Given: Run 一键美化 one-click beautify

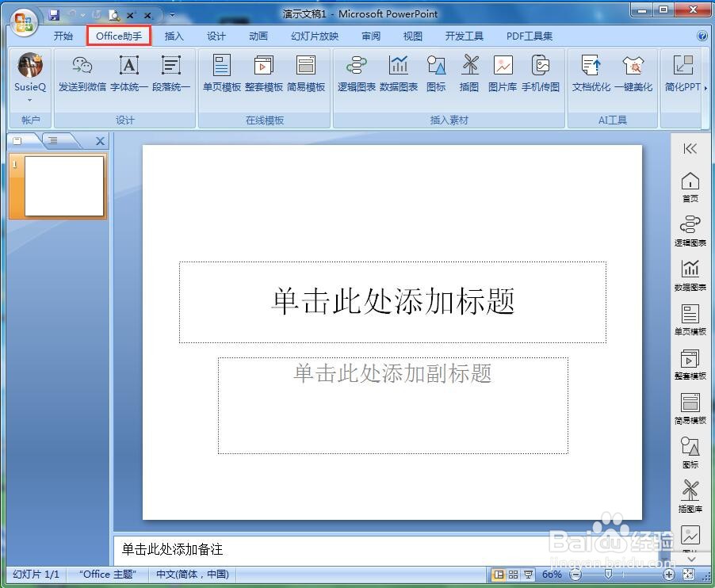Looking at the screenshot, I should pyautogui.click(x=634, y=75).
